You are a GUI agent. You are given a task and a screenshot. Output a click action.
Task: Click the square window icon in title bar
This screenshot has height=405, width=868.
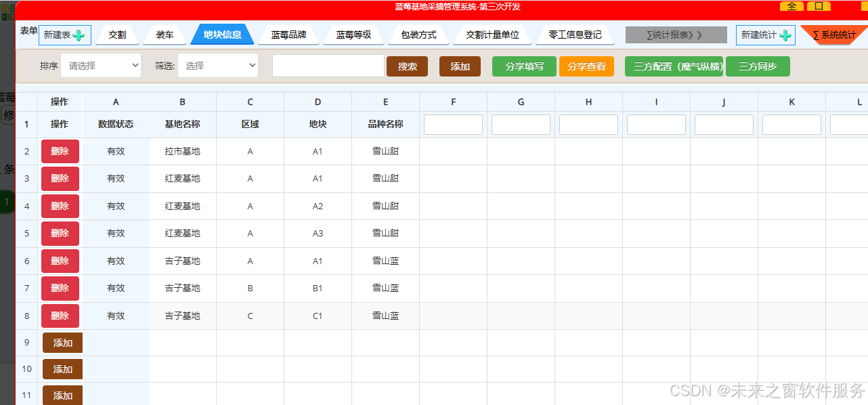click(x=819, y=6)
